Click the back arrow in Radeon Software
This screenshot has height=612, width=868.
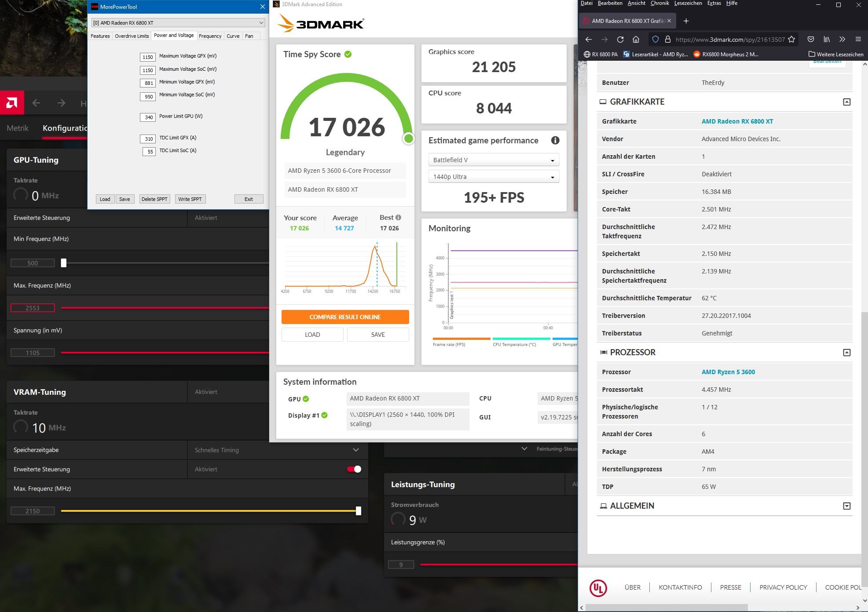[x=36, y=103]
